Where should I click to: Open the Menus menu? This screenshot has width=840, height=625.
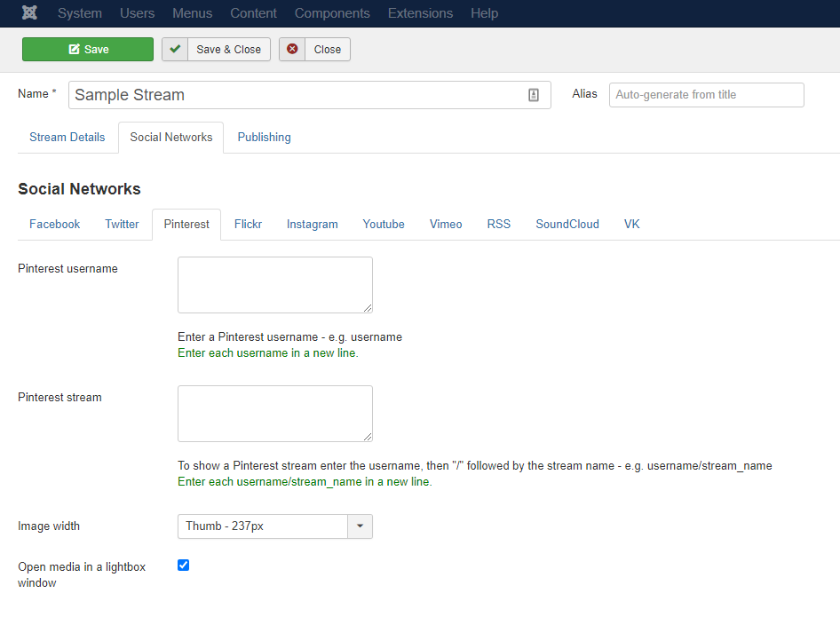pyautogui.click(x=193, y=13)
